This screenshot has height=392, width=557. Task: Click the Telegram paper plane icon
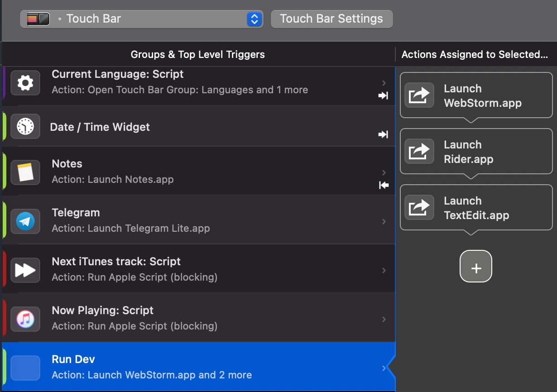pos(25,221)
